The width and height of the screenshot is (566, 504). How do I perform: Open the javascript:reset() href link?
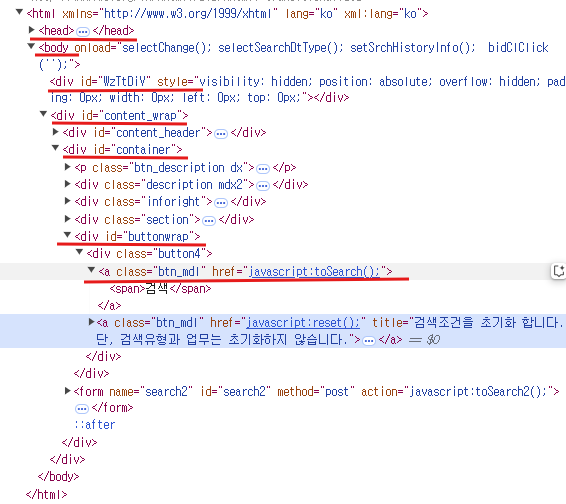click(x=303, y=323)
